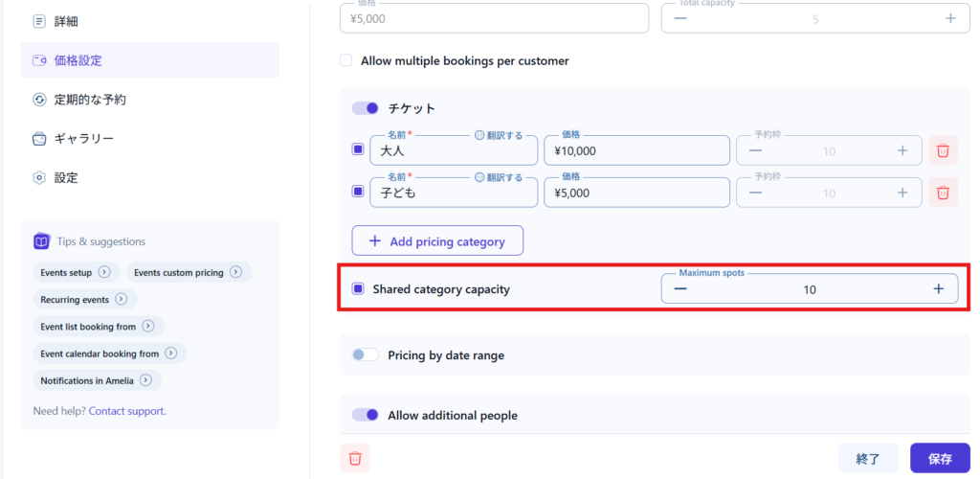Increase Maximum spots with plus icon
980x479 pixels.
coord(938,289)
